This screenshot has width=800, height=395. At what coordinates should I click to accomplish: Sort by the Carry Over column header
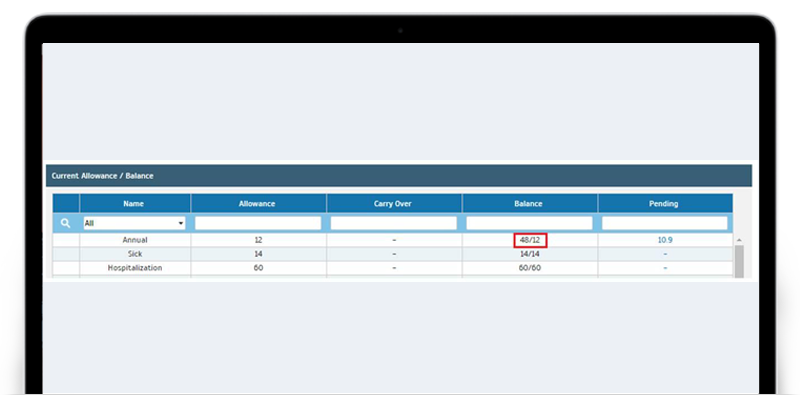394,203
